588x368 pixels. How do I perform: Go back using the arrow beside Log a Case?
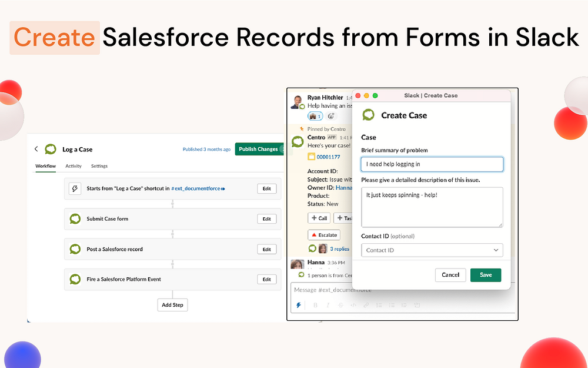click(x=36, y=149)
